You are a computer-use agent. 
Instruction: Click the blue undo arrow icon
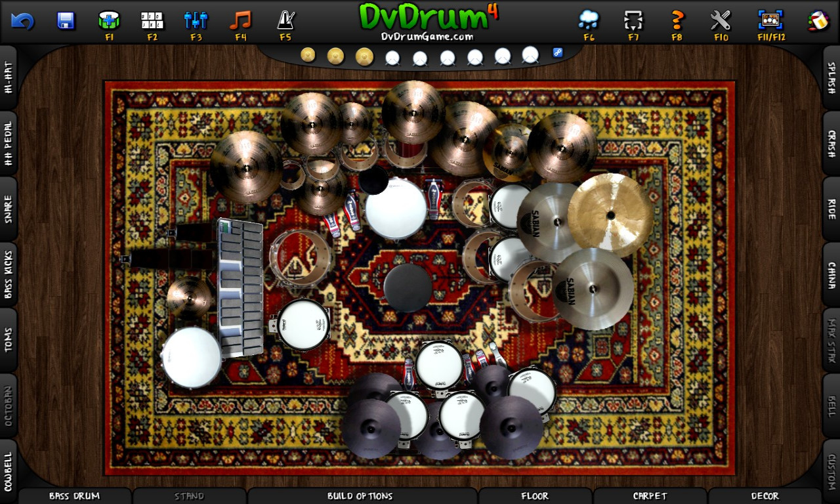(22, 21)
